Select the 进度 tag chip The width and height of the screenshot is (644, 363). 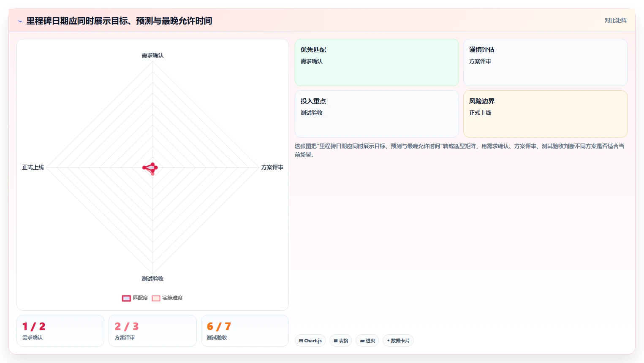367,341
